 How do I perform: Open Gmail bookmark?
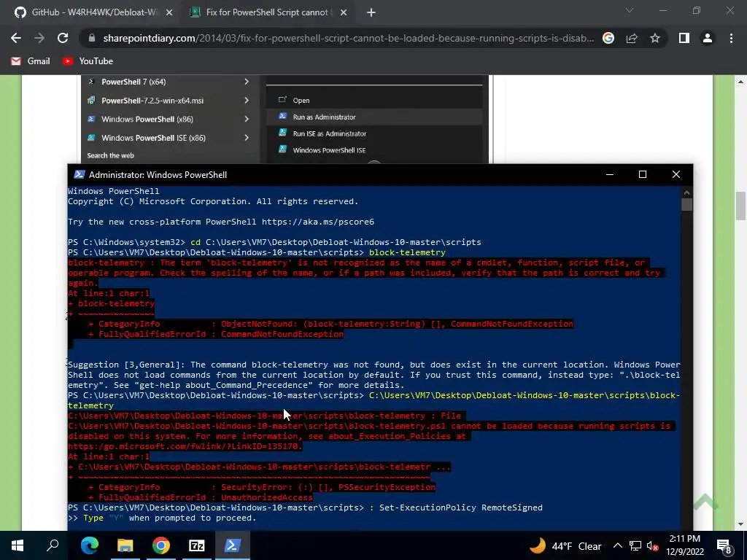[x=31, y=61]
